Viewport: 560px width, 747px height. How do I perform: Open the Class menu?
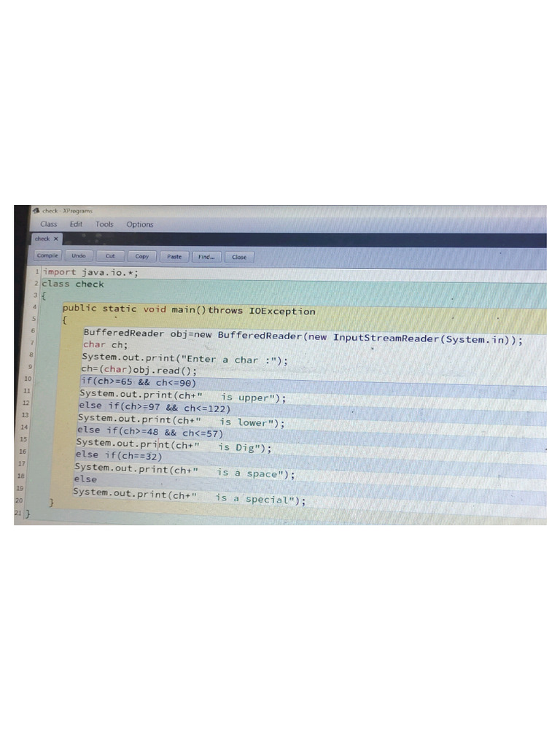pos(49,224)
